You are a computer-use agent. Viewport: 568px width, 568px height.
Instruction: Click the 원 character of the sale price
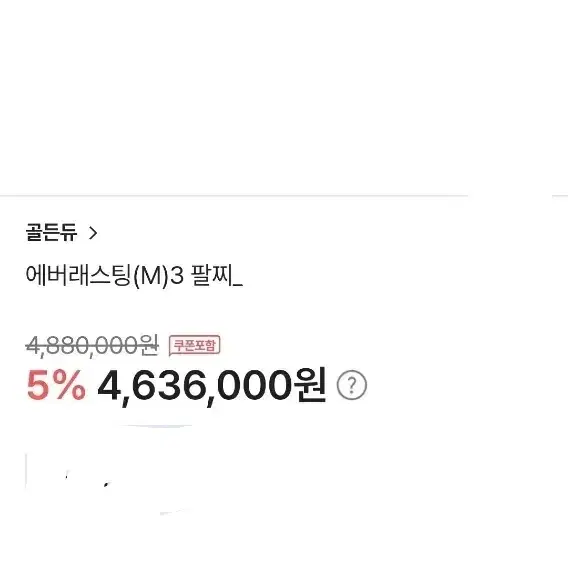coord(312,385)
